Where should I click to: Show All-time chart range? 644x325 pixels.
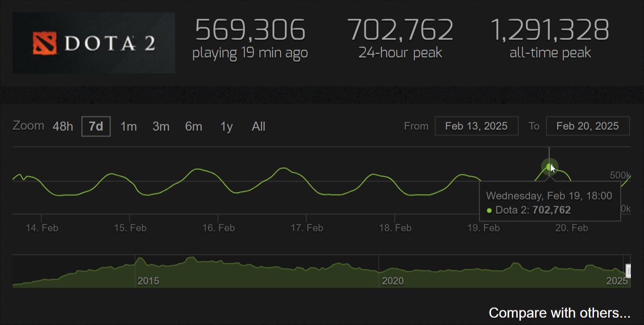[x=258, y=126]
